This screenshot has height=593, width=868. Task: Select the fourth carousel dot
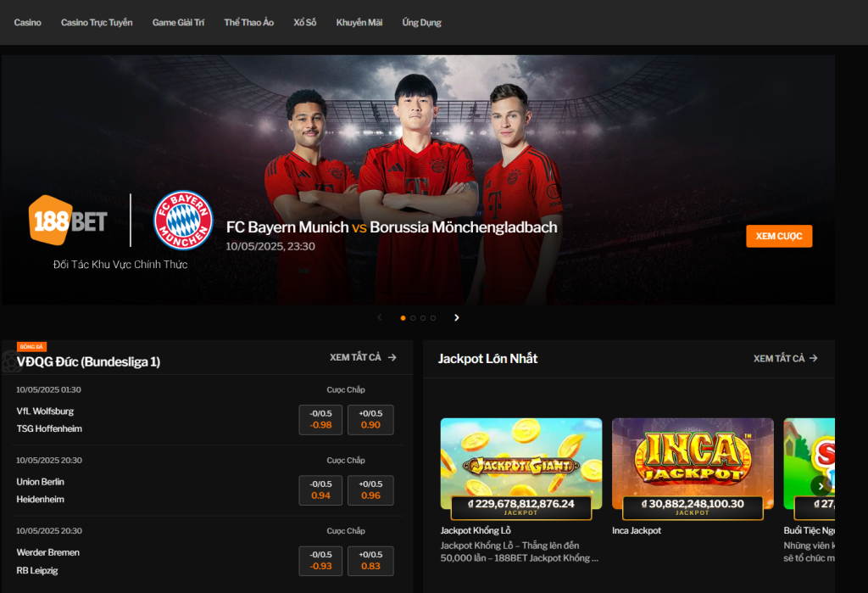(x=433, y=318)
